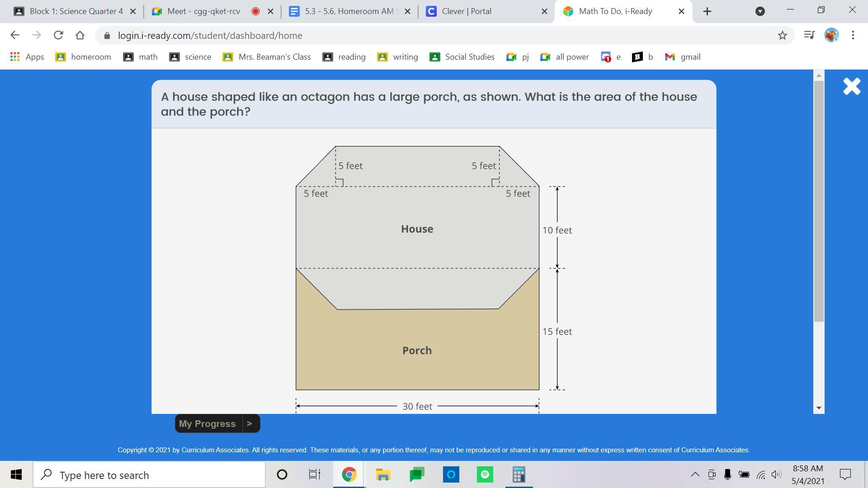Image resolution: width=868 pixels, height=488 pixels.
Task: Open Chrome profile avatar
Action: [831, 35]
